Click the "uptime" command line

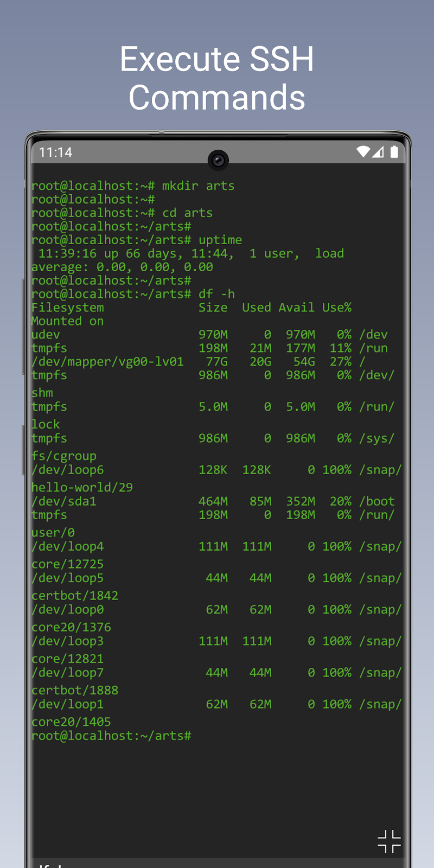pyautogui.click(x=137, y=240)
